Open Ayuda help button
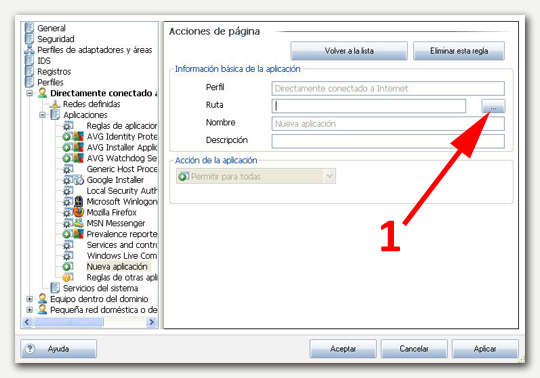The image size is (540, 378). tap(59, 349)
